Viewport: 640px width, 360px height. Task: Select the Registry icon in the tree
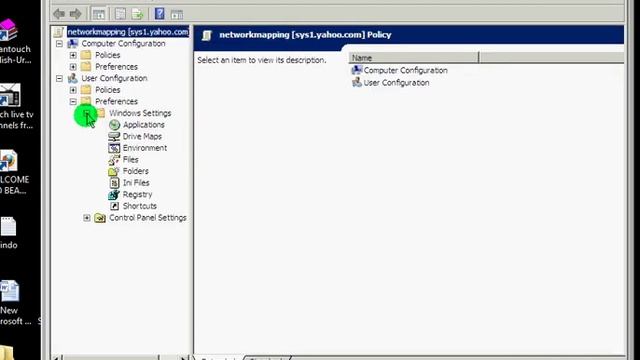[x=114, y=195]
